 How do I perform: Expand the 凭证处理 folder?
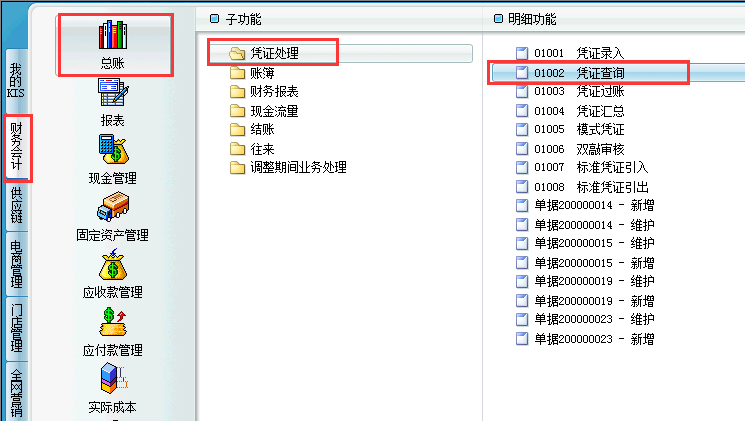point(273,53)
